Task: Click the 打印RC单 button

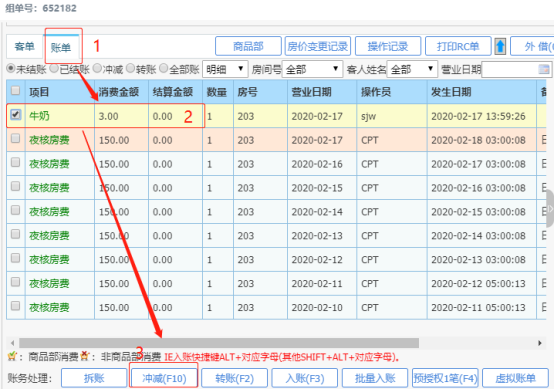Action: [458, 46]
